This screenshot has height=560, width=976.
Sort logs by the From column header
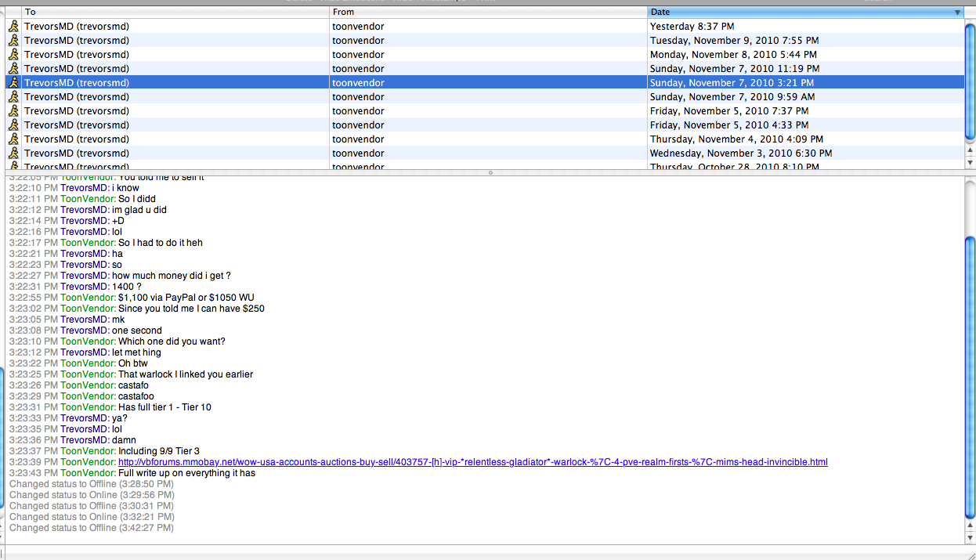point(488,12)
